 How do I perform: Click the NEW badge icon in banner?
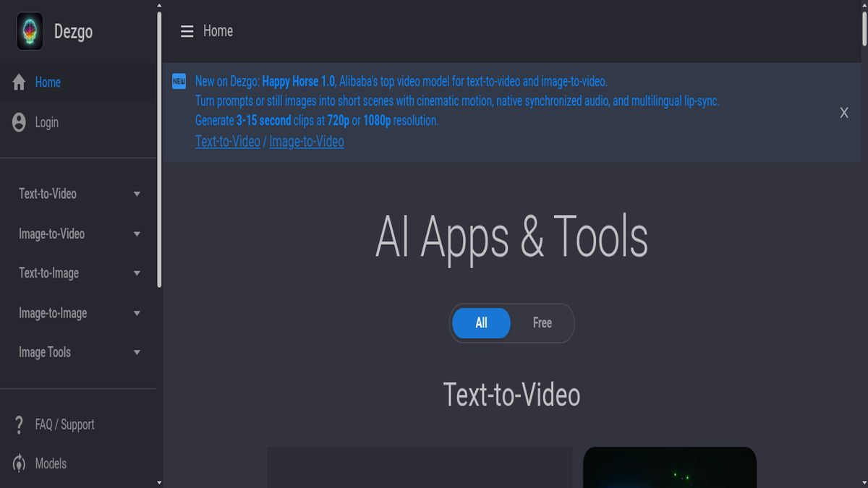point(179,82)
